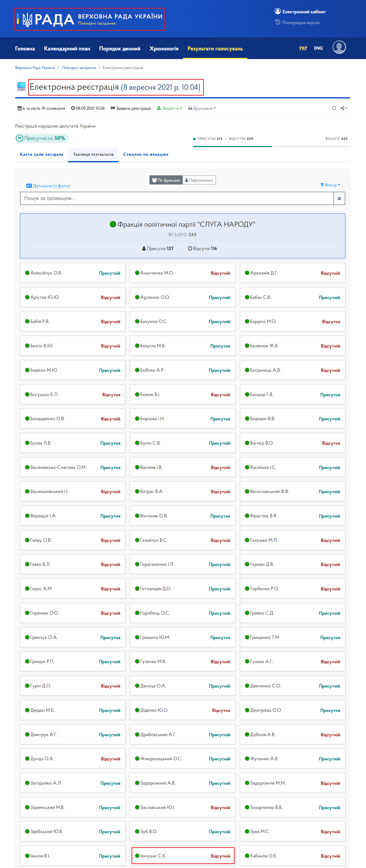Viewport: 366px width, 868px height.
Task: Open the user profile avatar icon
Action: pyautogui.click(x=339, y=47)
